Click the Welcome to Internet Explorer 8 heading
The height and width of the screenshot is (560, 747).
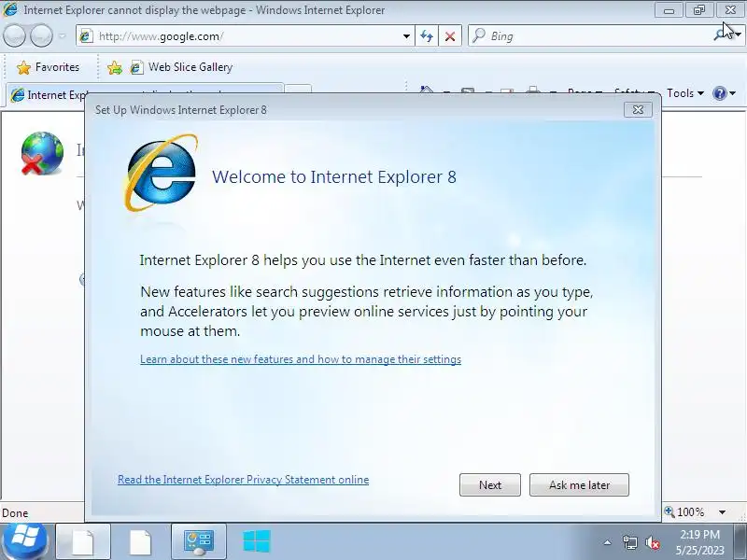[x=334, y=176]
